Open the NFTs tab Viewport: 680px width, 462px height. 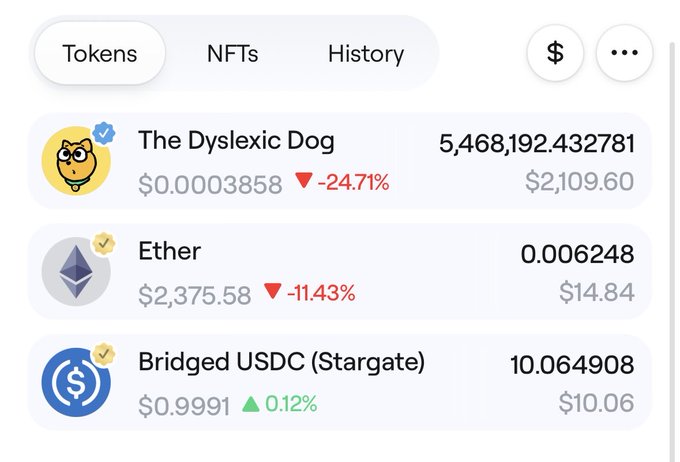(x=232, y=53)
